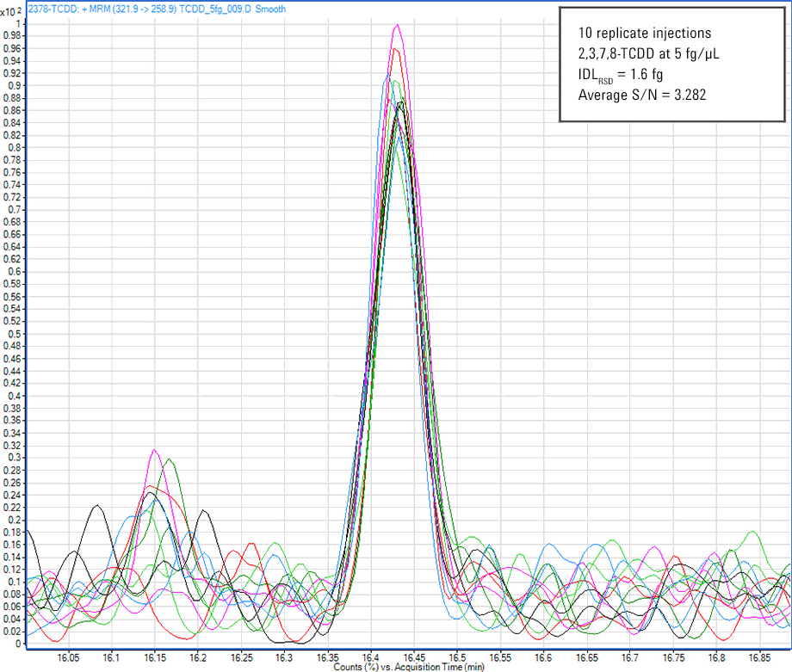Click the 0.3 tick label on y-axis
This screenshot has width=792, height=672.
[x=13, y=458]
